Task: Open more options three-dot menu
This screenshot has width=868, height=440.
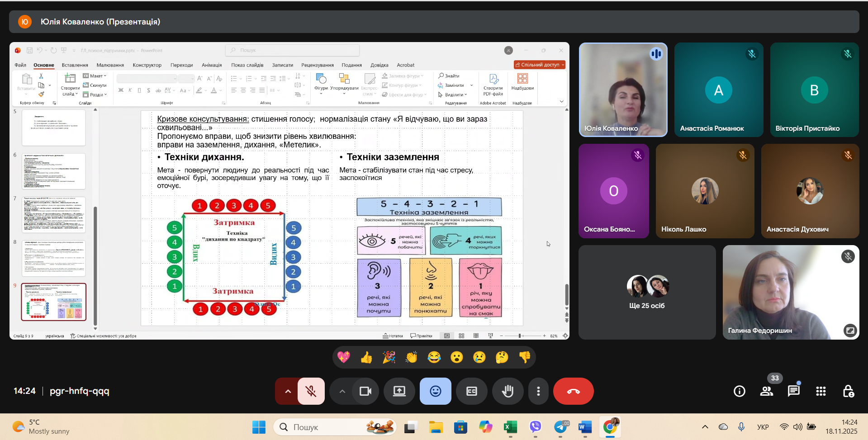Action: tap(538, 391)
